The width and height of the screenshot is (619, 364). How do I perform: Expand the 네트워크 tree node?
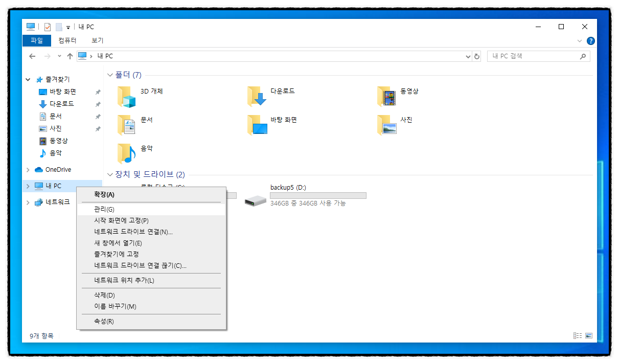28,202
